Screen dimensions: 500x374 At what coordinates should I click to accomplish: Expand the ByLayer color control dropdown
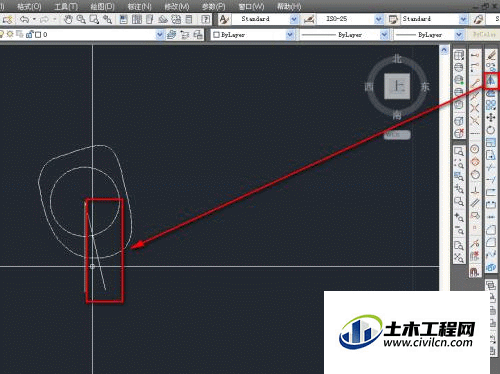click(290, 34)
